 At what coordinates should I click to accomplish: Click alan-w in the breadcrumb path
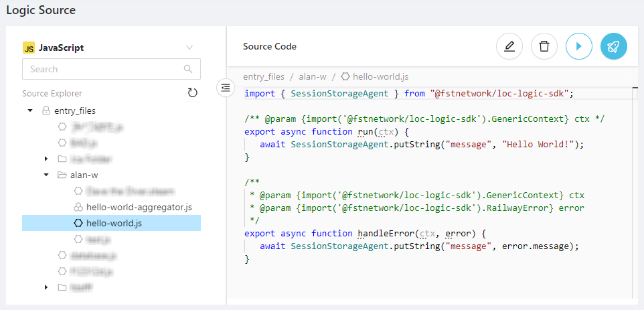(x=313, y=77)
